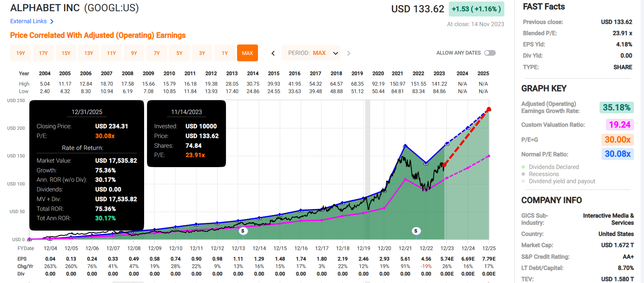Click the blue Normal P/E Ratio 30.08x box
Screen dimensions: 644x283
[x=617, y=154]
